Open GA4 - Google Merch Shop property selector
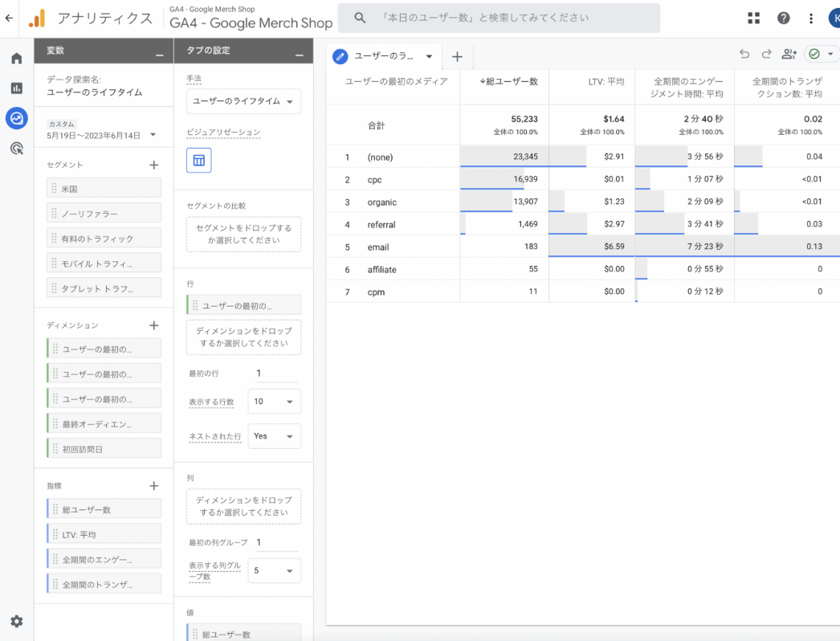The image size is (840, 641). [x=251, y=18]
